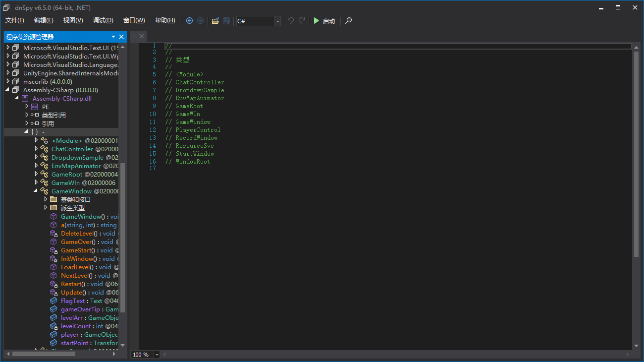Click the 启动 start button label

[329, 21]
